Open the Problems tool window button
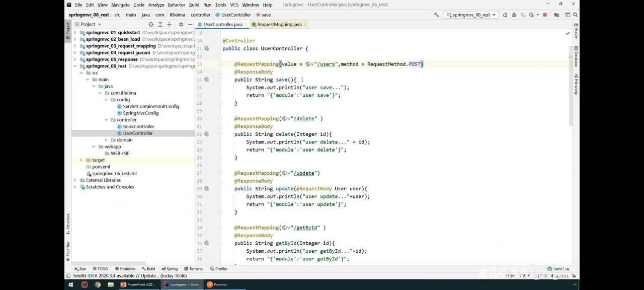The height and width of the screenshot is (290, 644). point(125,269)
